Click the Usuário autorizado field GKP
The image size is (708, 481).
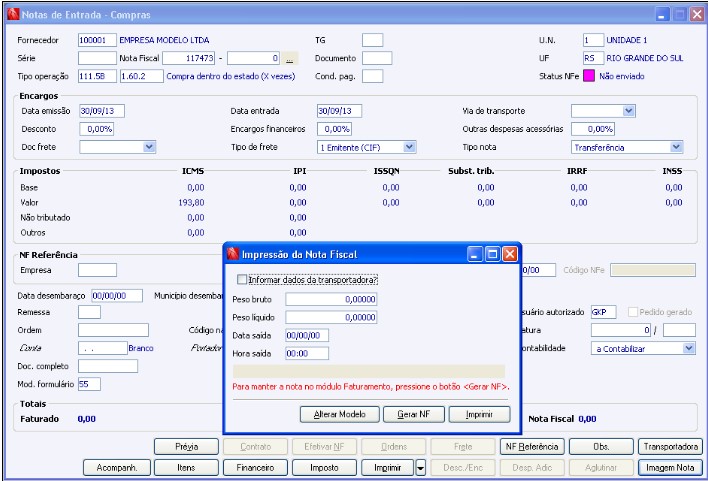pos(604,312)
